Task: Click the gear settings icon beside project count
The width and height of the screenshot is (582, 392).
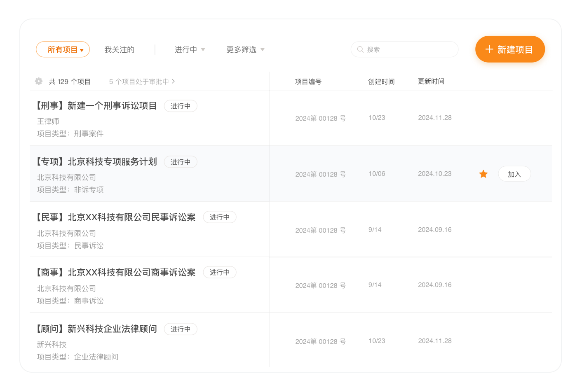Action: click(39, 82)
